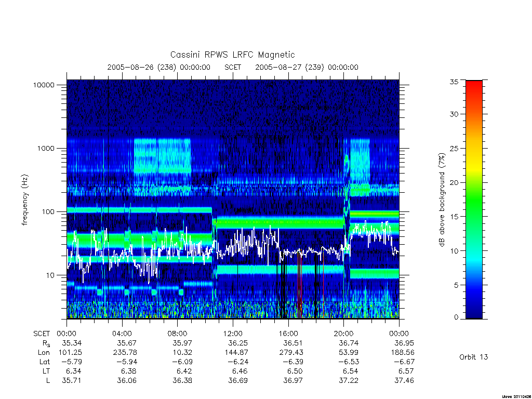Click the Orbit 13 label
Viewport: 532px width, 399px height.
(x=474, y=357)
